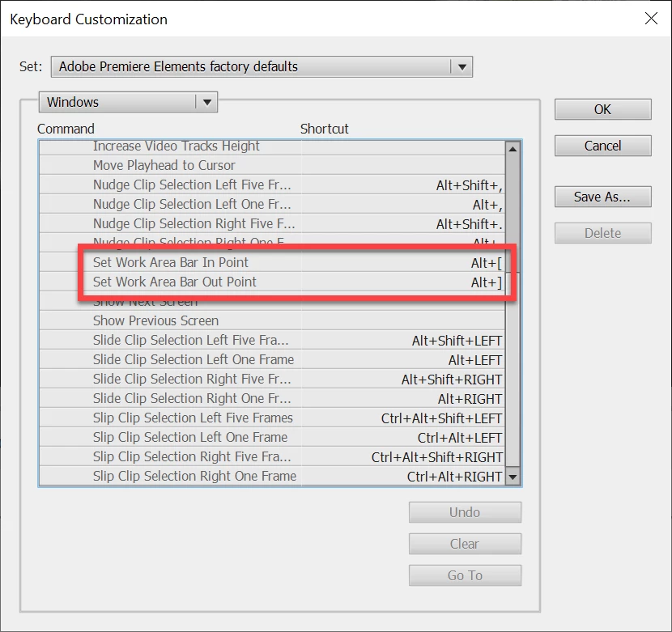Screen dimensions: 672x632
Task: Select Slide Clip Selection Right One Fr... row
Action: (x=272, y=398)
